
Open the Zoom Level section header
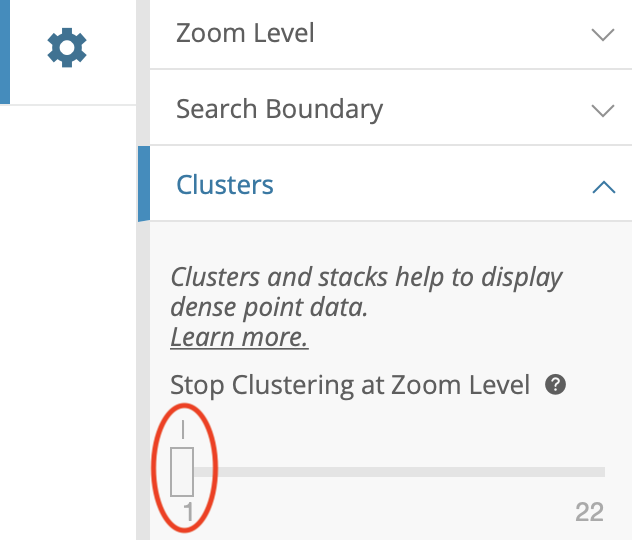tap(391, 34)
